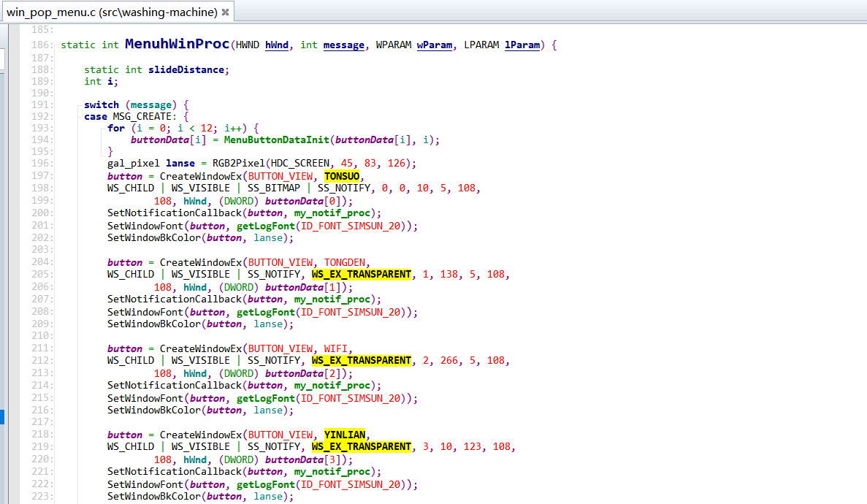Viewport: 867px width, 504px height.
Task: Collapse the MenuhWinProc function fold marker
Action: pyautogui.click(x=56, y=45)
